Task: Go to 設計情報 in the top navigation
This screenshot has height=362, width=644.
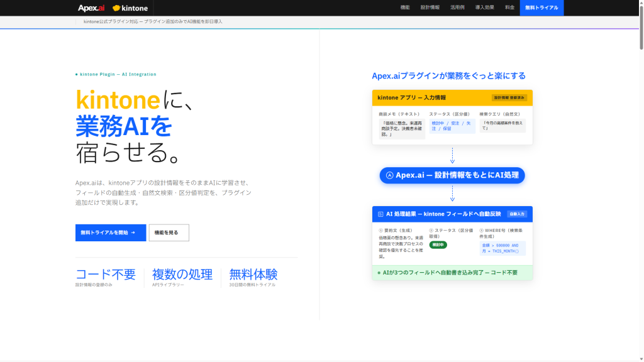Action: (430, 8)
